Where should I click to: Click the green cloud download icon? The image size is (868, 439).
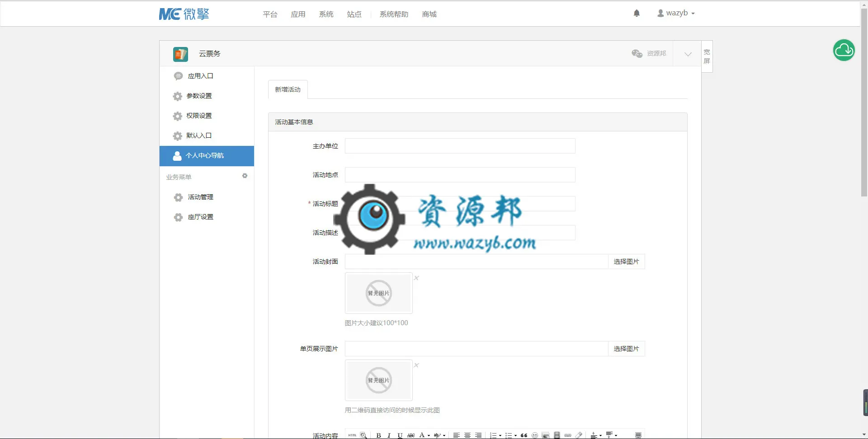[x=844, y=50]
